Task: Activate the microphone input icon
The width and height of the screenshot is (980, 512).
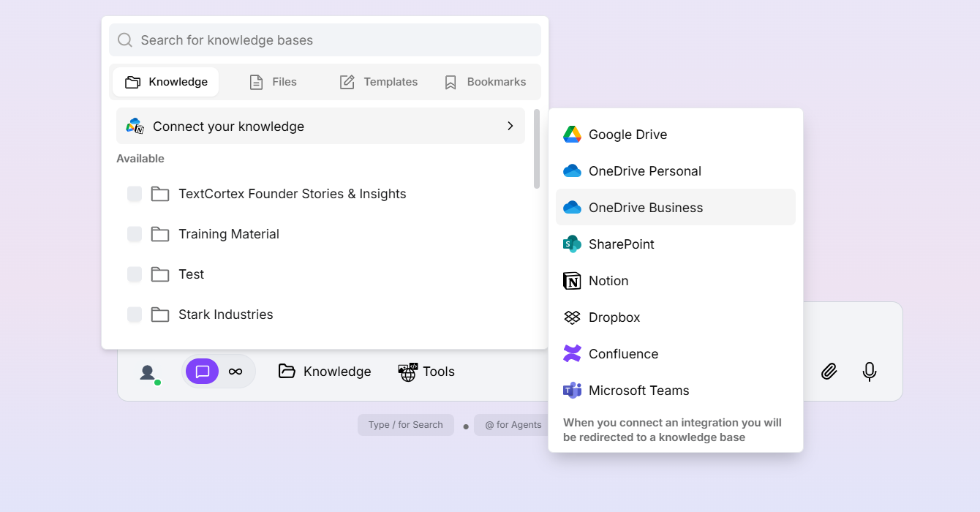Action: (869, 372)
